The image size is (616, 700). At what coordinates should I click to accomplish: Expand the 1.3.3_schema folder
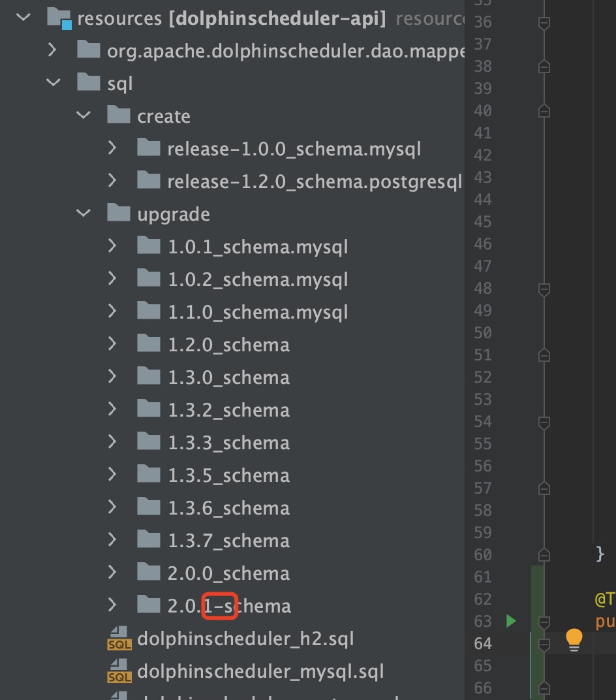pyautogui.click(x=112, y=441)
